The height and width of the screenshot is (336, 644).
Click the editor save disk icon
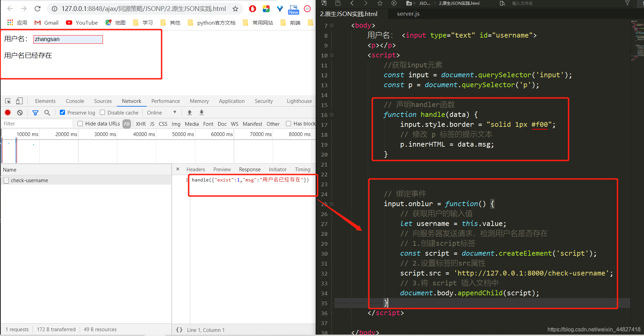coord(338,3)
